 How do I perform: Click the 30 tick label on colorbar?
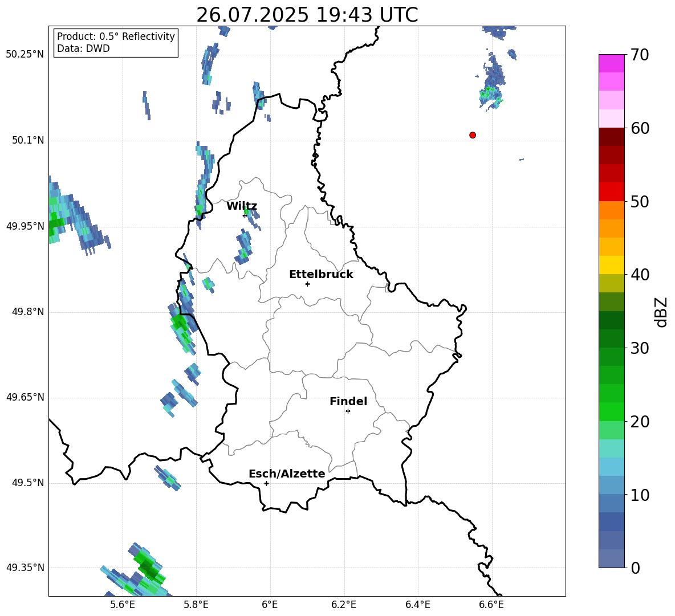coord(640,348)
